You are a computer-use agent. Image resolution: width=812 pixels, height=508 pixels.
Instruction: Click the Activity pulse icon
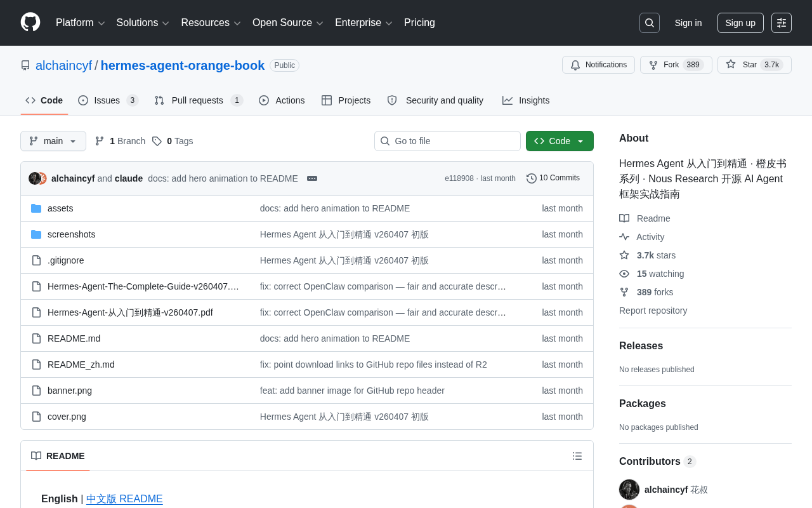point(624,237)
